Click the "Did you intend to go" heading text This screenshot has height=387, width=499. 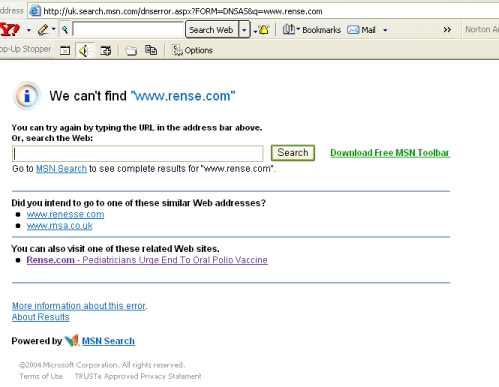pos(139,203)
